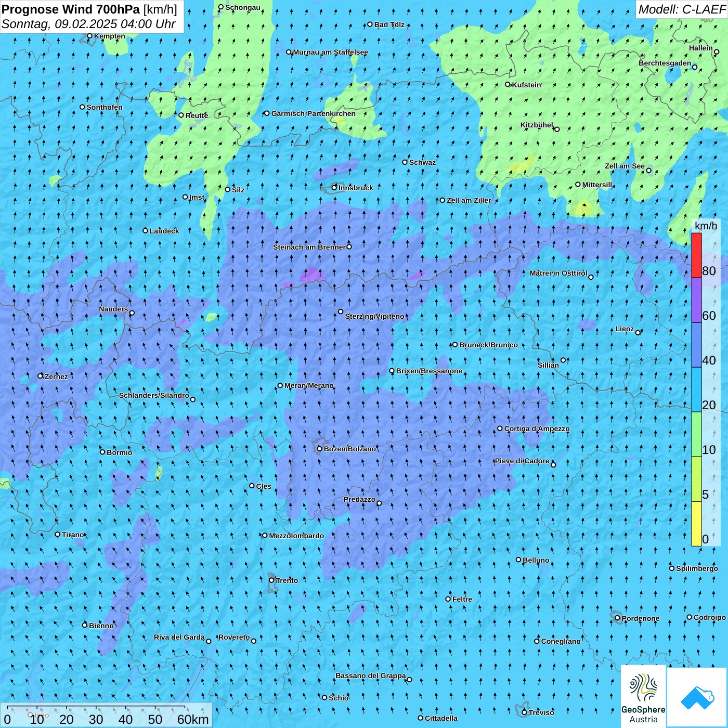The width and height of the screenshot is (728, 728).
Task: Click the 'Brixen/Bressanone' label
Action: click(x=429, y=371)
